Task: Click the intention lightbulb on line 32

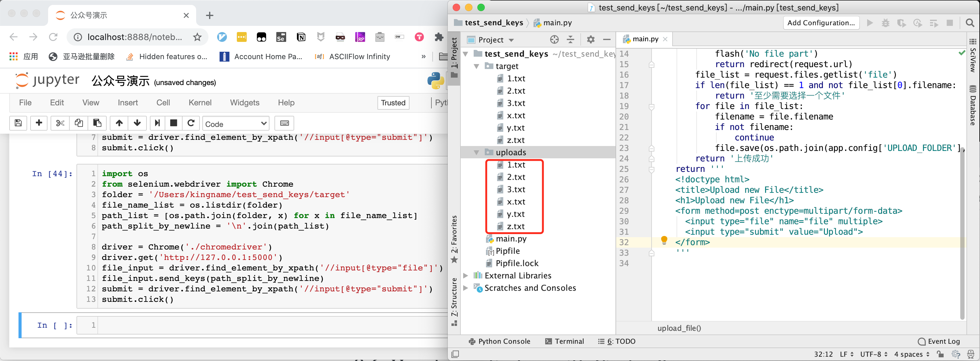Action: (x=664, y=240)
